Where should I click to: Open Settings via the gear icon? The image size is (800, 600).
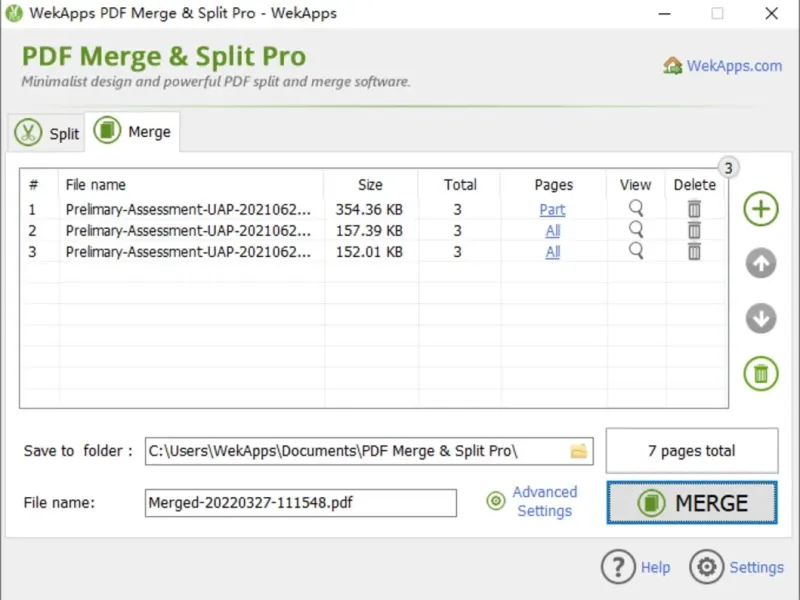coord(707,566)
